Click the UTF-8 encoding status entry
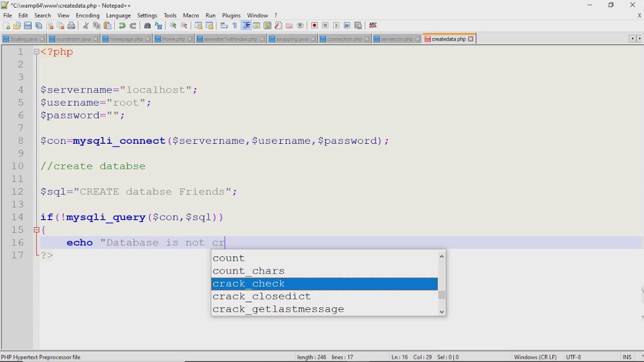The height and width of the screenshot is (362, 644). (574, 357)
